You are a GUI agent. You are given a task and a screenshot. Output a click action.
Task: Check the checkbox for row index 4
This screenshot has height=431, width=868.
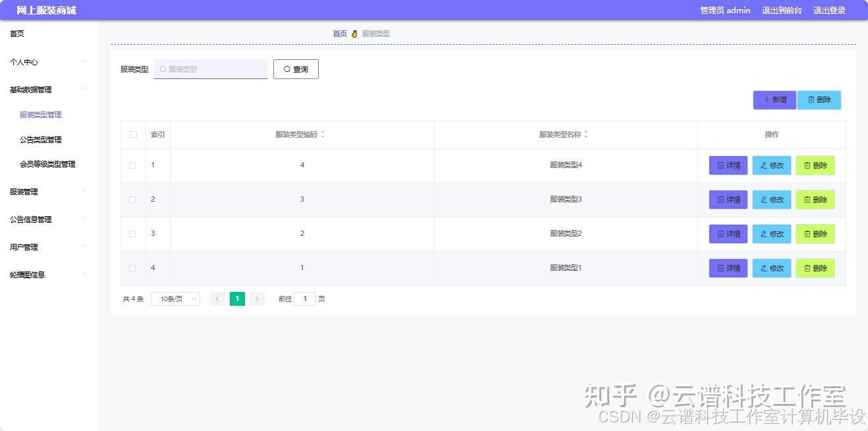tap(132, 268)
